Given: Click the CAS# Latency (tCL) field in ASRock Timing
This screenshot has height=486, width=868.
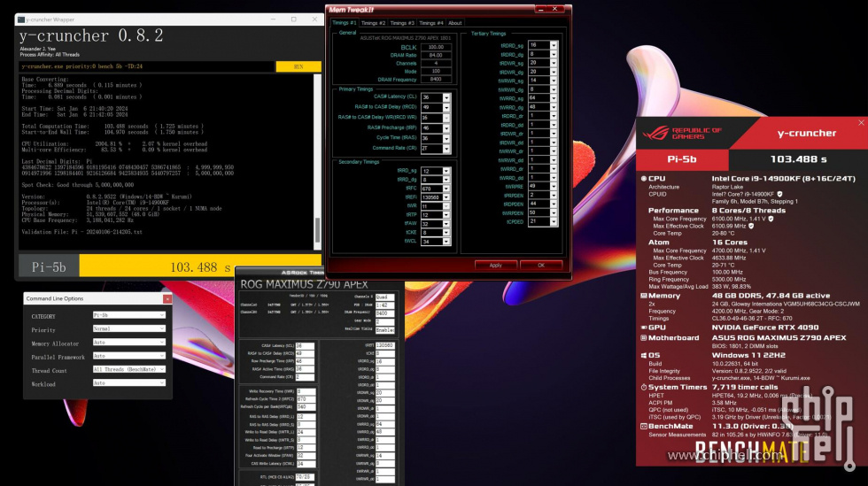Looking at the screenshot, I should [305, 345].
